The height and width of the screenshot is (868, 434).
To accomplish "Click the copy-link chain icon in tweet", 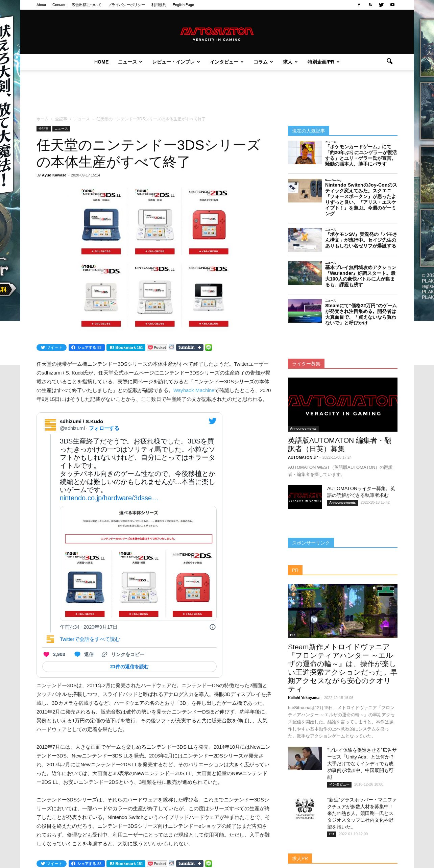I will [104, 654].
